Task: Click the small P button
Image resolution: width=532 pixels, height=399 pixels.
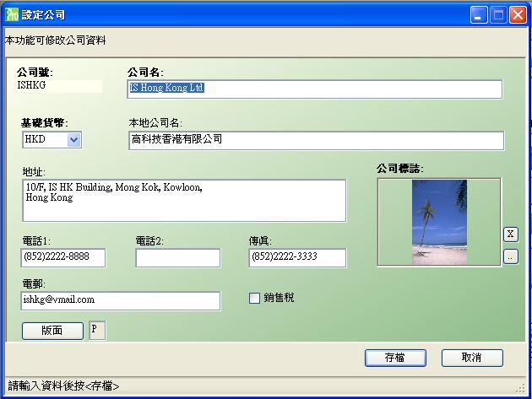Action: (x=97, y=330)
